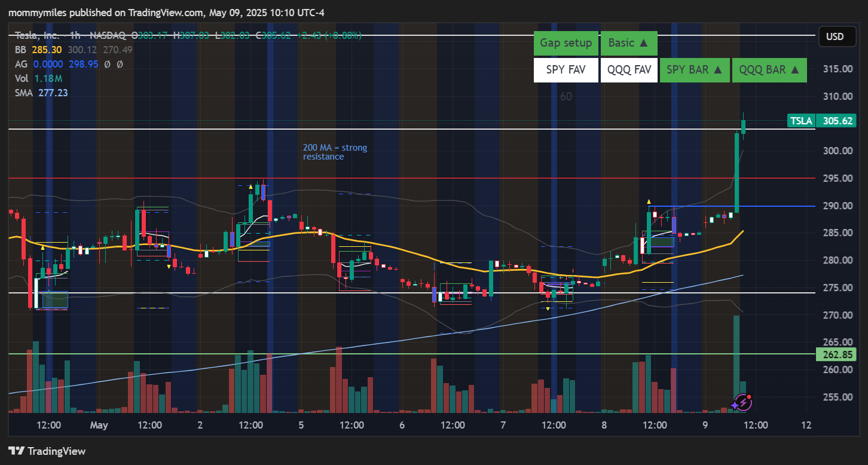
Task: Click the 285.00 price axis label
Action: click(x=838, y=232)
